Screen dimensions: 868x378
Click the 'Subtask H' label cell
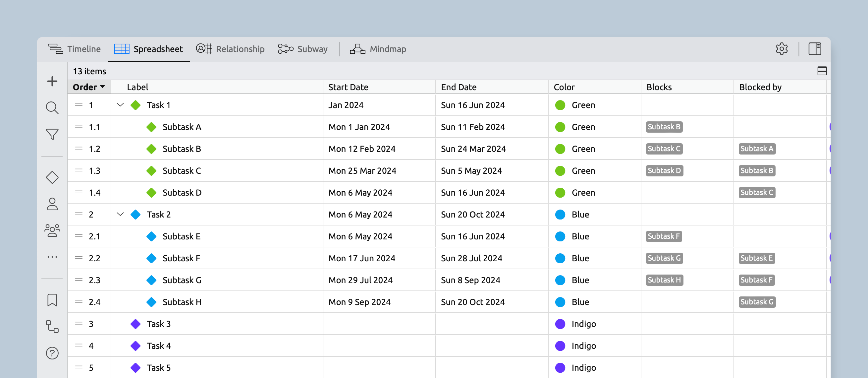(217, 302)
